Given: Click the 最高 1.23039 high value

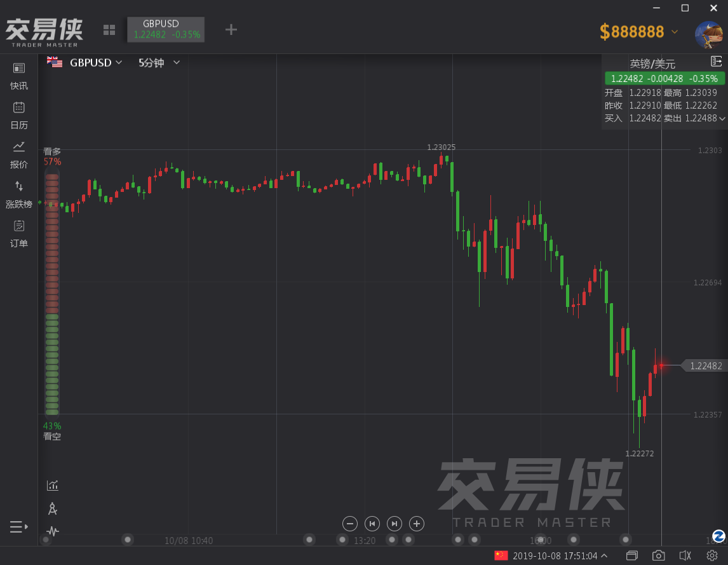Looking at the screenshot, I should point(690,93).
